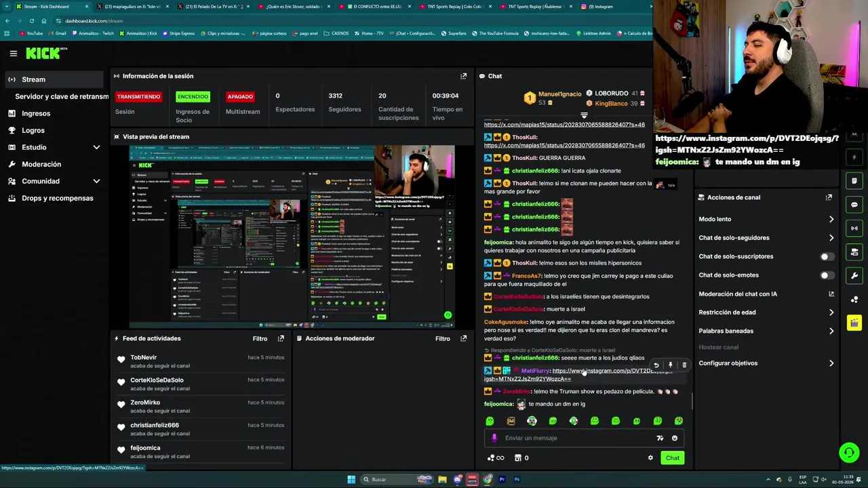
Task: Click the first green emote in the quick emote row
Action: tap(490, 421)
